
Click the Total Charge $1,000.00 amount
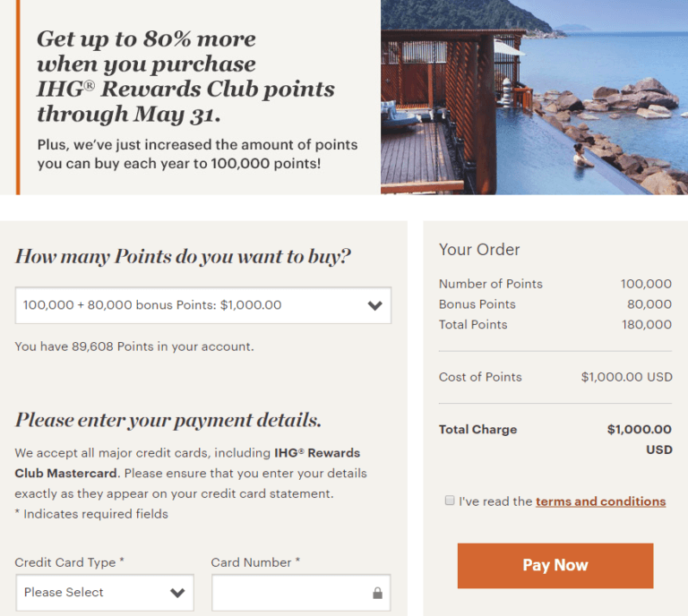click(639, 430)
